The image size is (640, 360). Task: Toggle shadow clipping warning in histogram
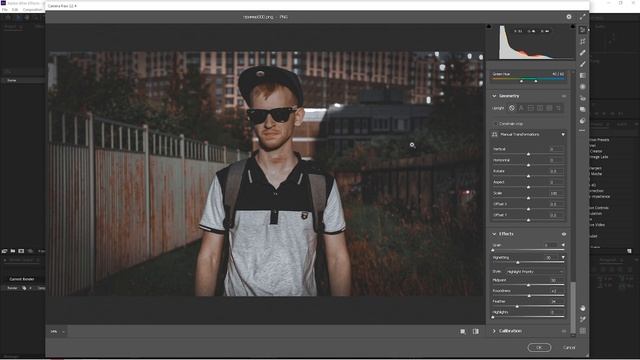coord(489,27)
